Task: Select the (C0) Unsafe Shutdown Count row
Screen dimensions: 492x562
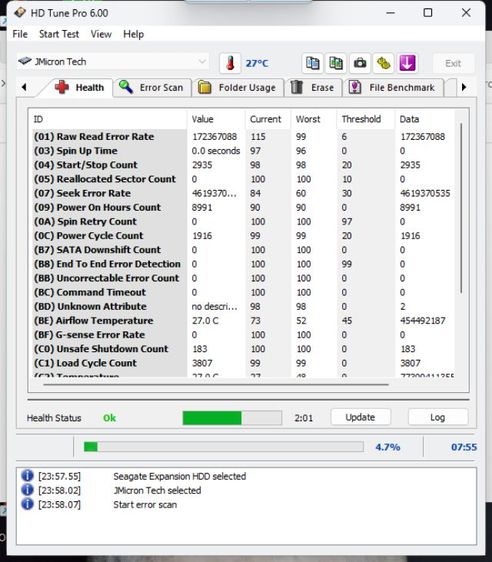Action: [244, 349]
